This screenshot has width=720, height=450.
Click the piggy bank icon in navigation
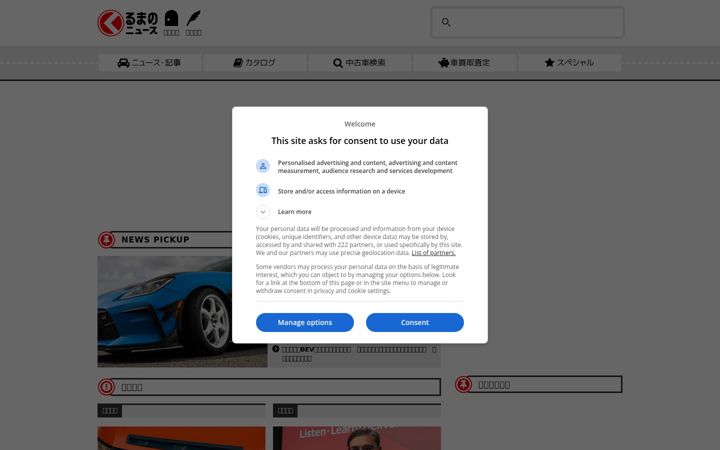tap(443, 63)
